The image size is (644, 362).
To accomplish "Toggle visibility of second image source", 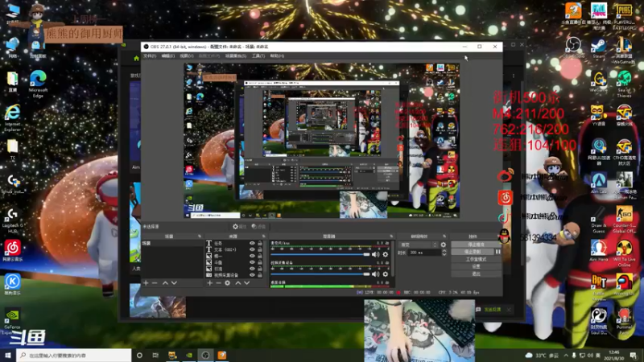I will (x=252, y=262).
